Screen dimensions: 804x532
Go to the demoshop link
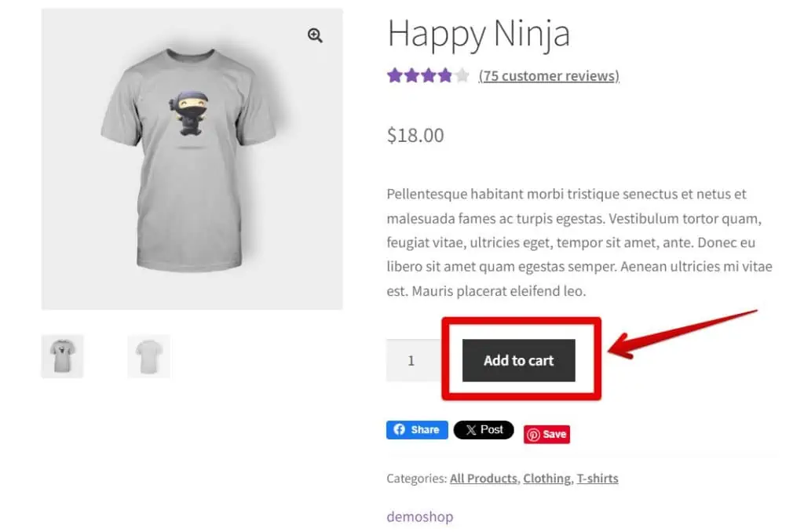(420, 516)
